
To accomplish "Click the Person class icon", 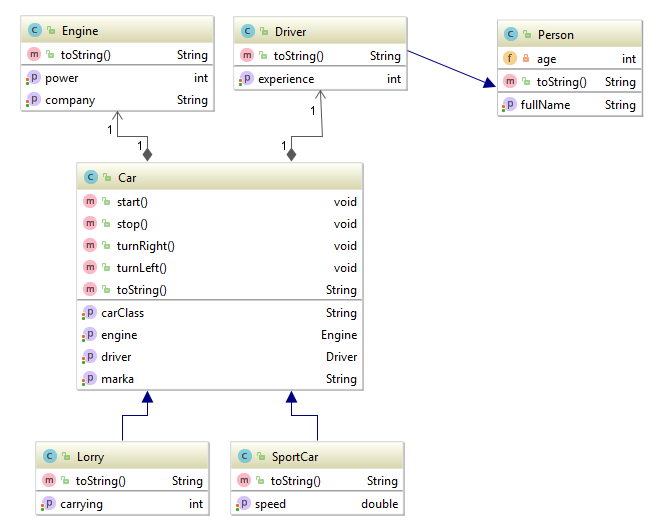I will tap(511, 35).
